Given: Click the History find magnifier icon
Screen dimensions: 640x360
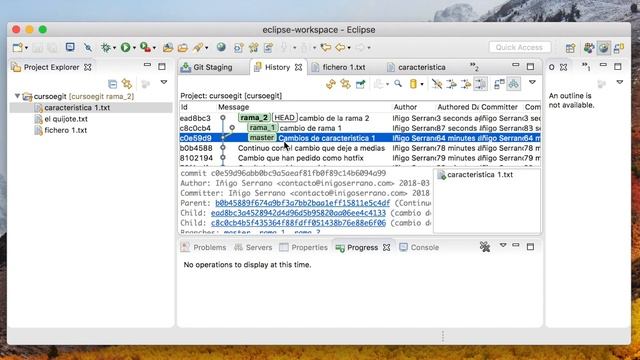Looking at the screenshot, I should 398,84.
